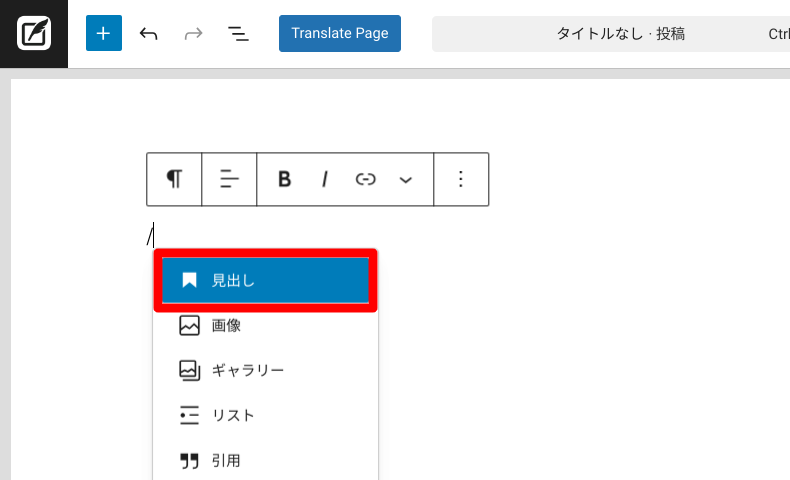The image size is (790, 480).
Task: Undo the last change
Action: pyautogui.click(x=149, y=34)
